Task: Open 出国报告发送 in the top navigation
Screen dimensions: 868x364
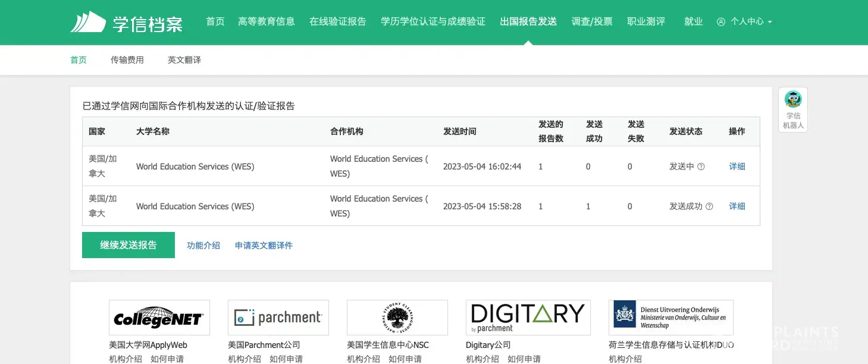Action: (x=528, y=22)
